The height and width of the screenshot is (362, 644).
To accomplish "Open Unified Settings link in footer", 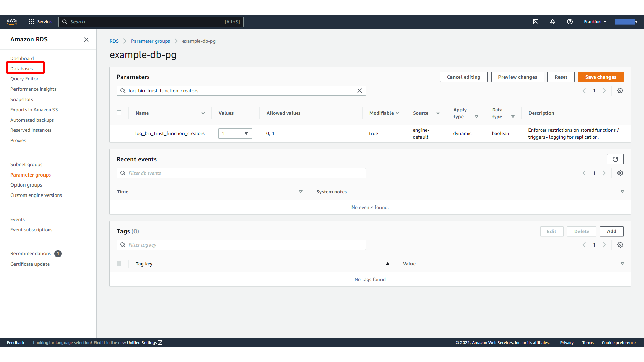I will [145, 343].
